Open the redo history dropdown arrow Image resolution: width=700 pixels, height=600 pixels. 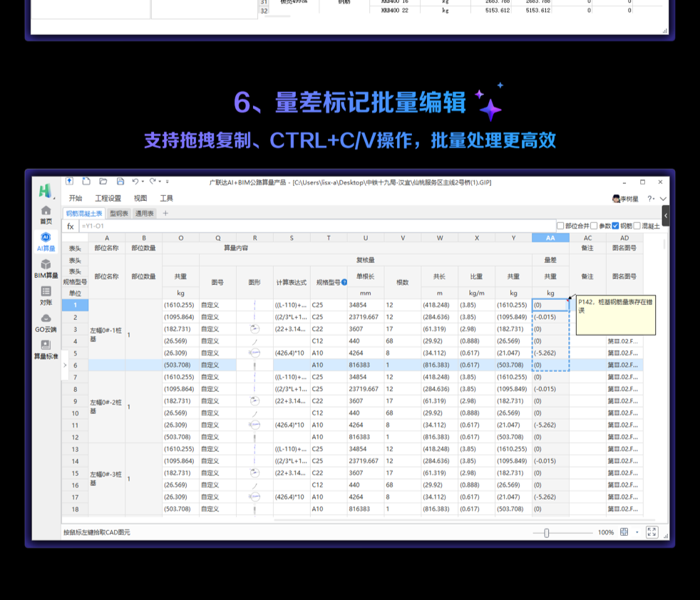160,182
